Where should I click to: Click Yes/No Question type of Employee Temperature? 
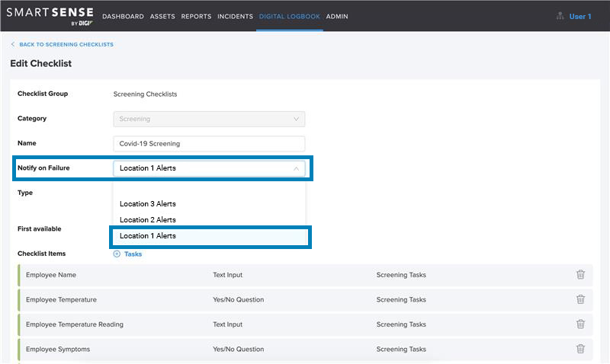tap(238, 299)
